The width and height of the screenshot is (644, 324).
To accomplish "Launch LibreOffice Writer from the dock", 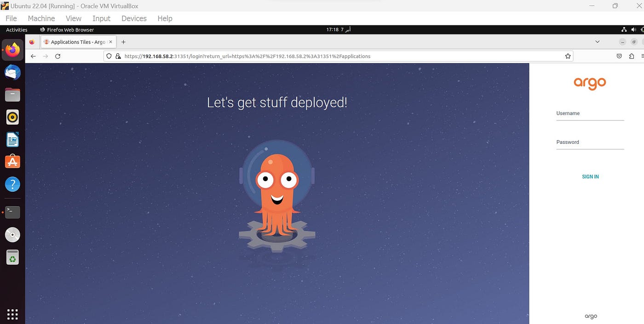I will click(x=12, y=139).
